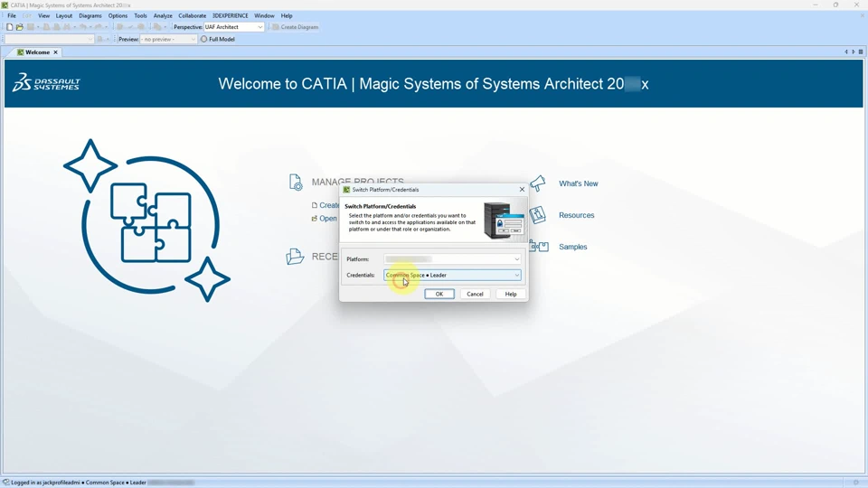This screenshot has width=868, height=488.
Task: Open the Layout menu
Action: coord(63,16)
